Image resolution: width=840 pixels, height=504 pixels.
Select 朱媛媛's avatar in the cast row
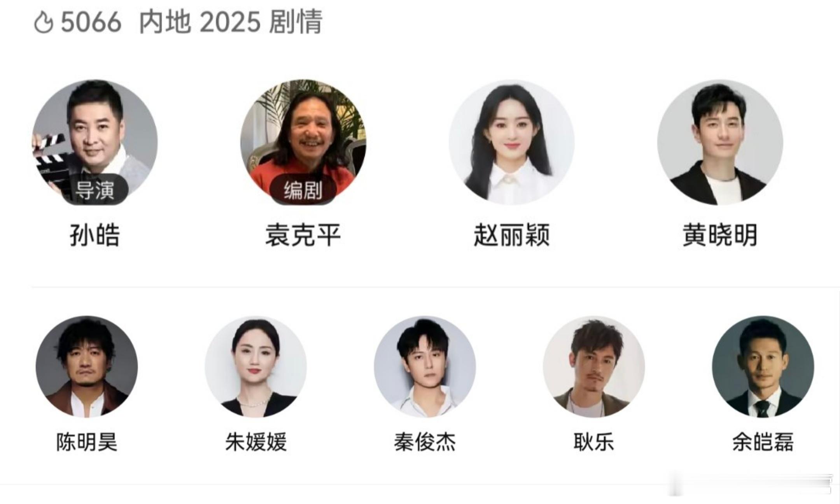pyautogui.click(x=256, y=366)
